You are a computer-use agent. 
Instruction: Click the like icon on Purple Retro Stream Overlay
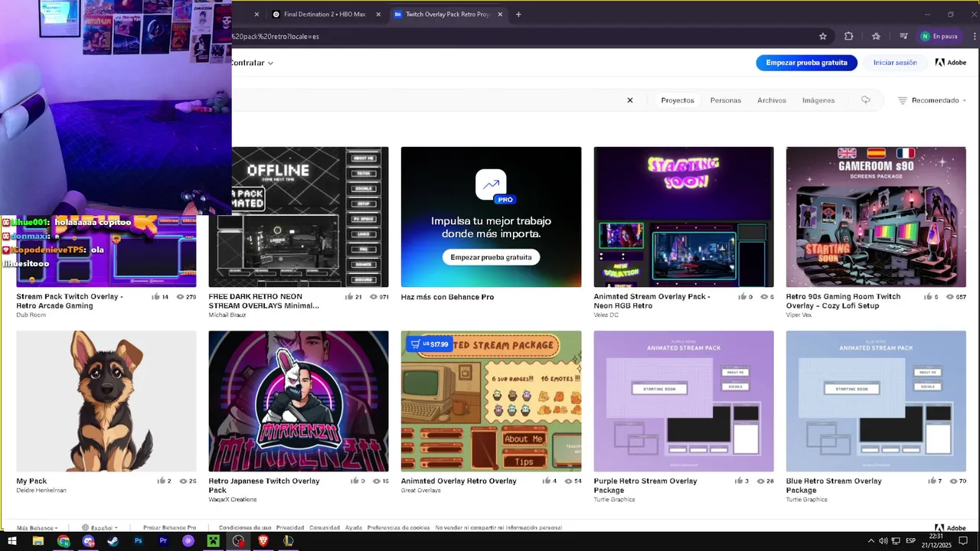pyautogui.click(x=738, y=481)
